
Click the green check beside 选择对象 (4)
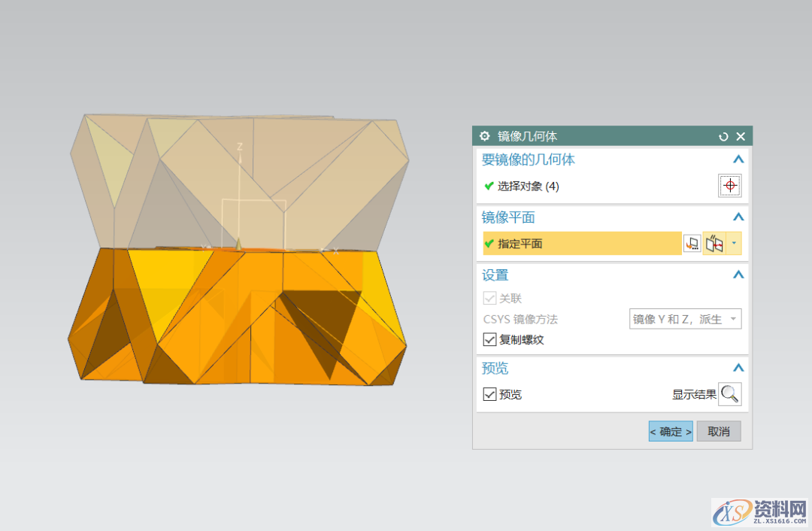click(489, 186)
